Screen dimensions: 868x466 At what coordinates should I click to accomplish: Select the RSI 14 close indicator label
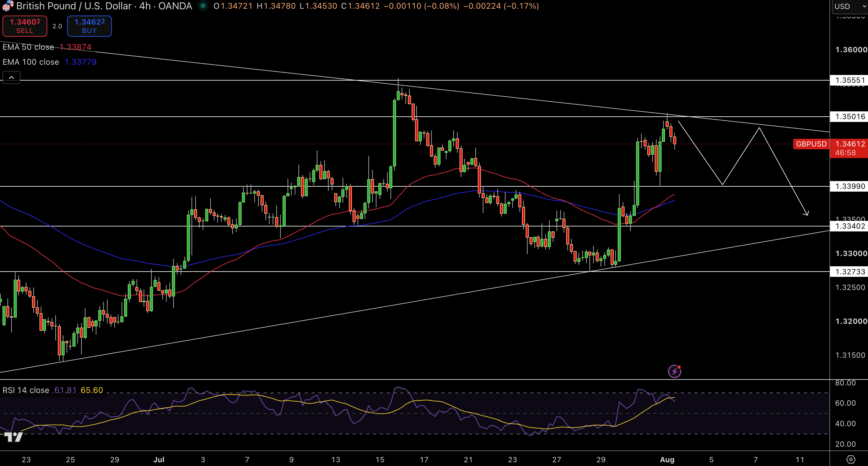click(26, 390)
